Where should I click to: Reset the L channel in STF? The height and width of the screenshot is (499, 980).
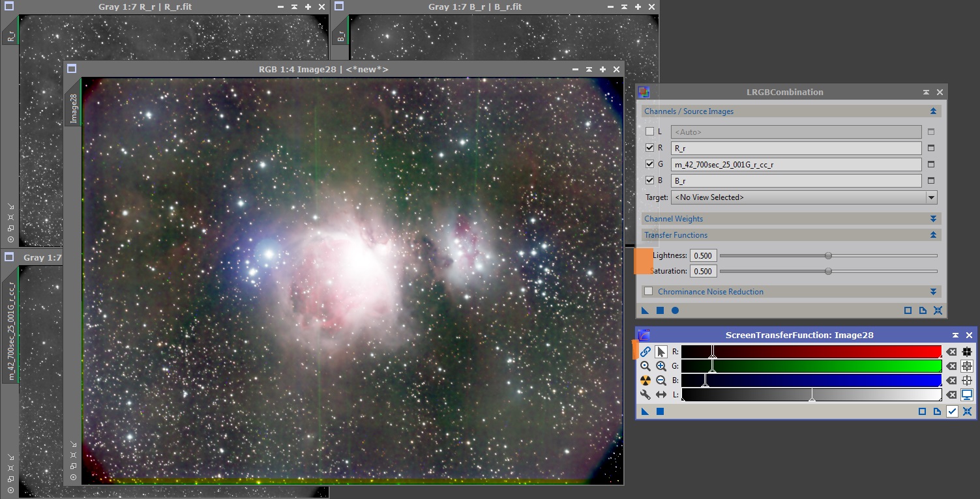click(x=951, y=395)
